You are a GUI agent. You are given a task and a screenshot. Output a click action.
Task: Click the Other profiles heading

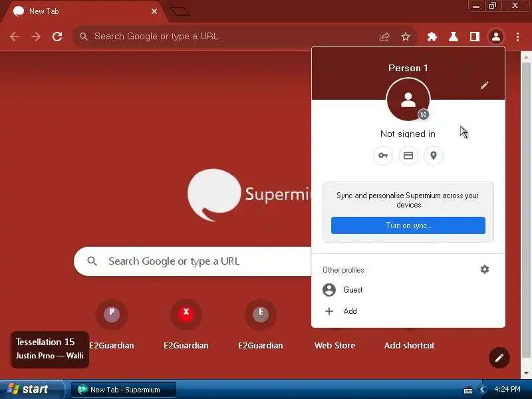pos(343,270)
